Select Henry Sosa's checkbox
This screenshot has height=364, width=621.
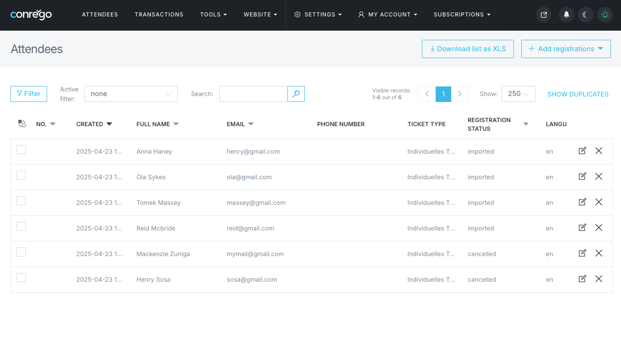(x=21, y=278)
